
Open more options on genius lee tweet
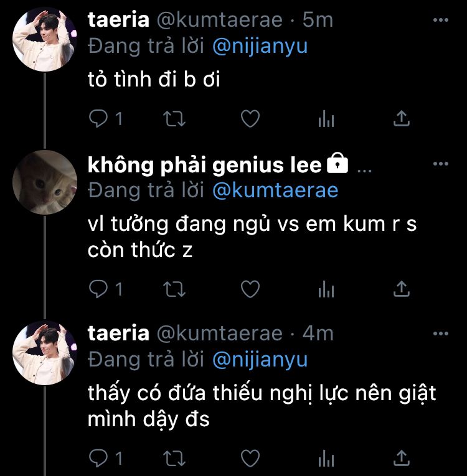coord(440,164)
